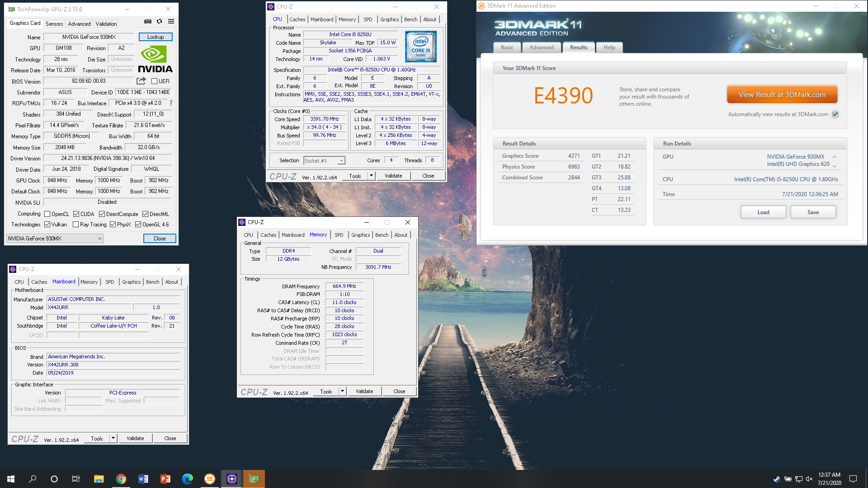Toggle the PhysX checkbox
Screen dimensions: 868x488
point(113,225)
